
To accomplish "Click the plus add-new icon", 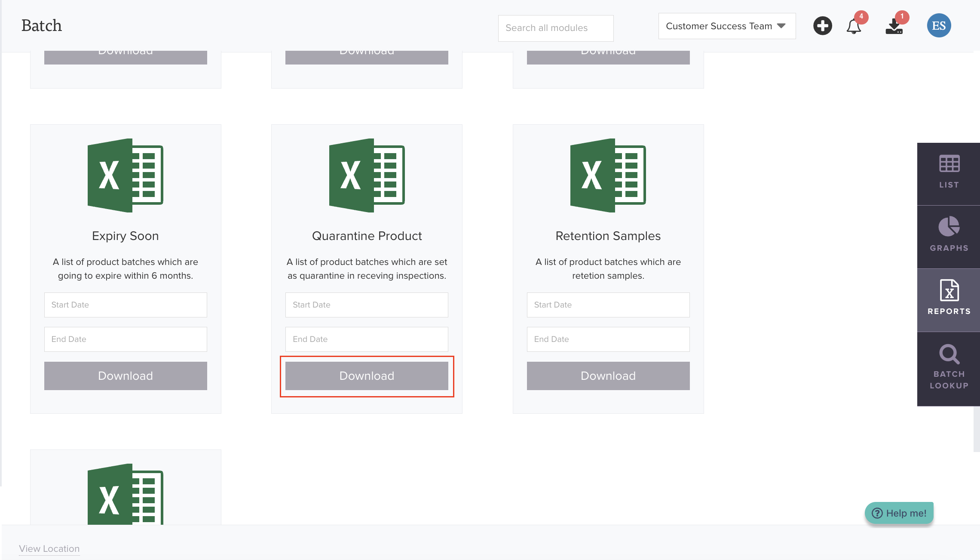I will click(822, 26).
